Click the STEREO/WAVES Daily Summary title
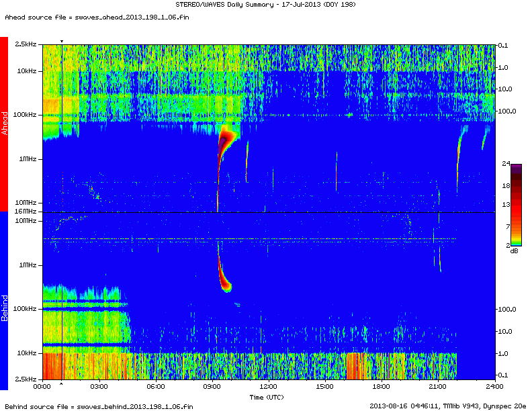The image size is (532, 411). point(267,5)
